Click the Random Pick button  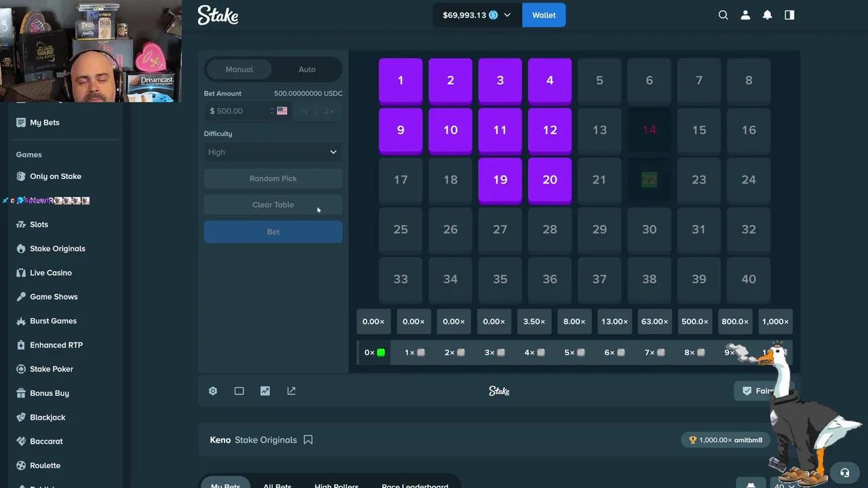click(x=273, y=178)
